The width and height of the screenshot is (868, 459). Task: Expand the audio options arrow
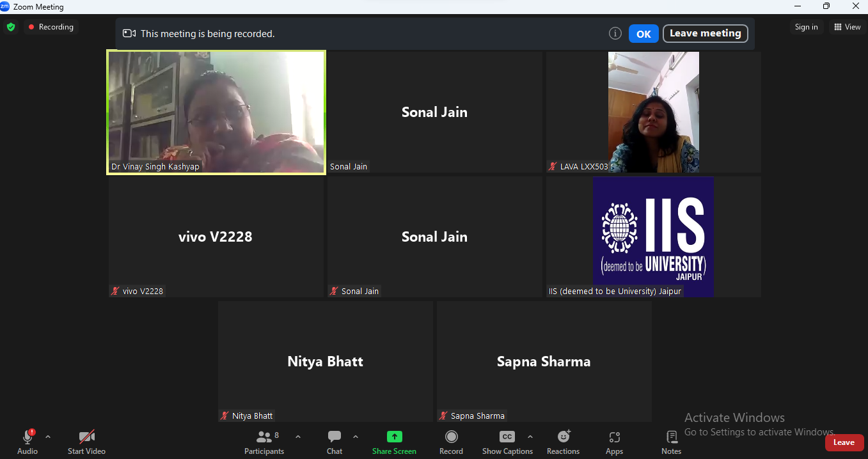pyautogui.click(x=48, y=437)
